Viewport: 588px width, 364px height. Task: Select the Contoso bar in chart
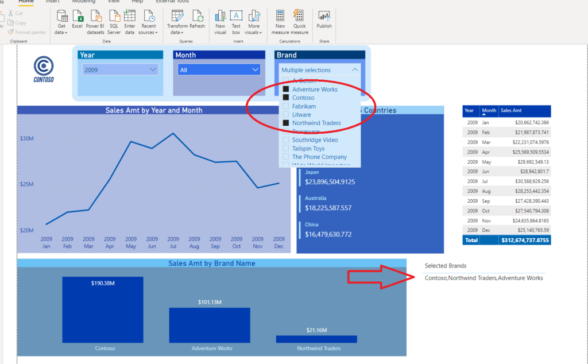pos(103,309)
